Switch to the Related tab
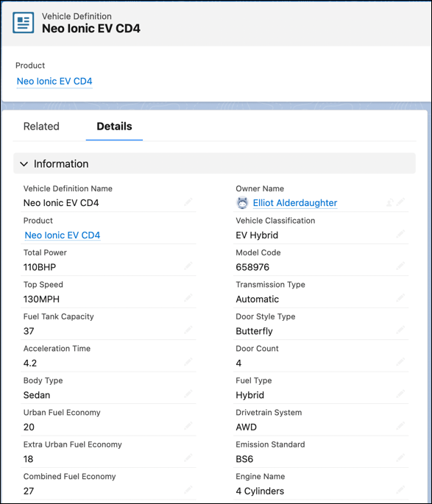This screenshot has width=432, height=504. pyautogui.click(x=41, y=127)
